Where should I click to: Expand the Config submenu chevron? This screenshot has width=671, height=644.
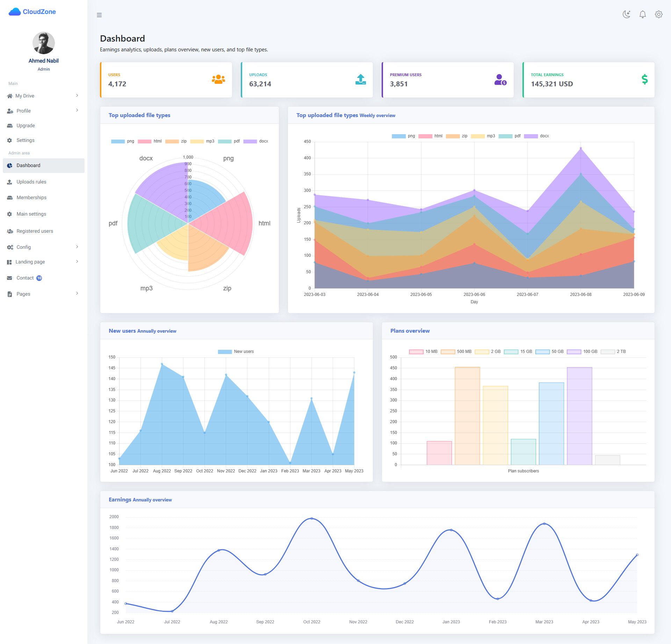tap(77, 247)
